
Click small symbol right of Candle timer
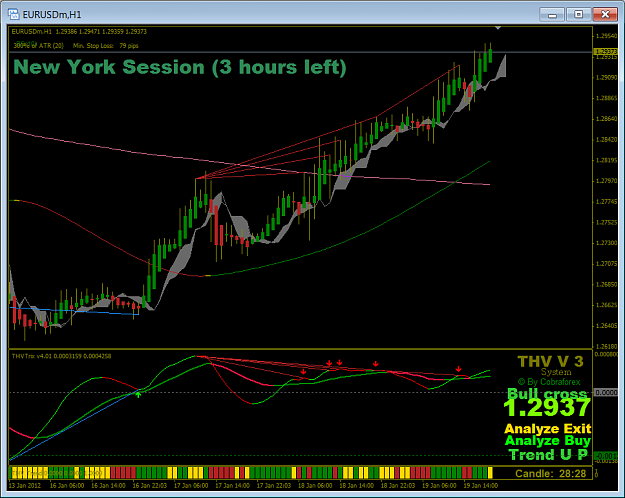tap(596, 474)
